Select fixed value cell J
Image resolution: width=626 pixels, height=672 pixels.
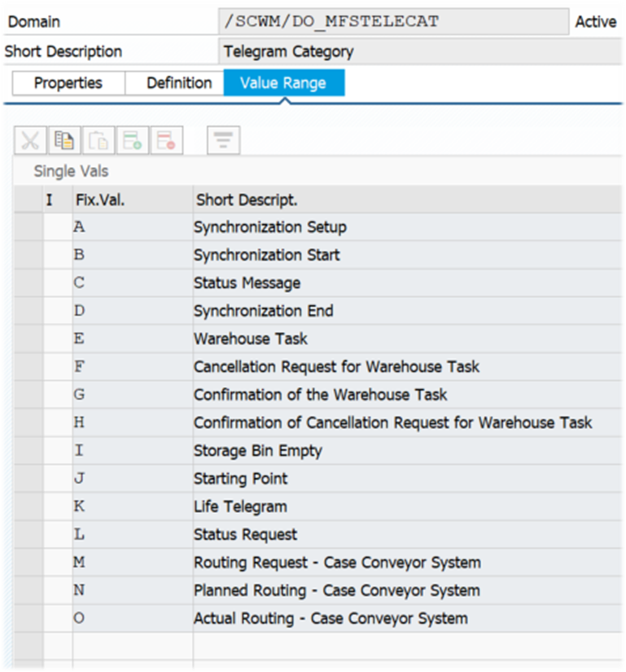click(133, 478)
